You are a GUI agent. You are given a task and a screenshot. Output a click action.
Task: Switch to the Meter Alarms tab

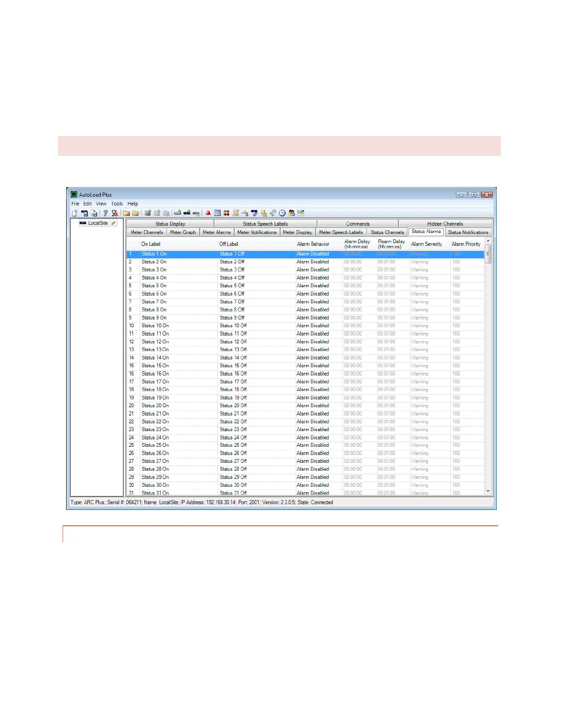217,233
